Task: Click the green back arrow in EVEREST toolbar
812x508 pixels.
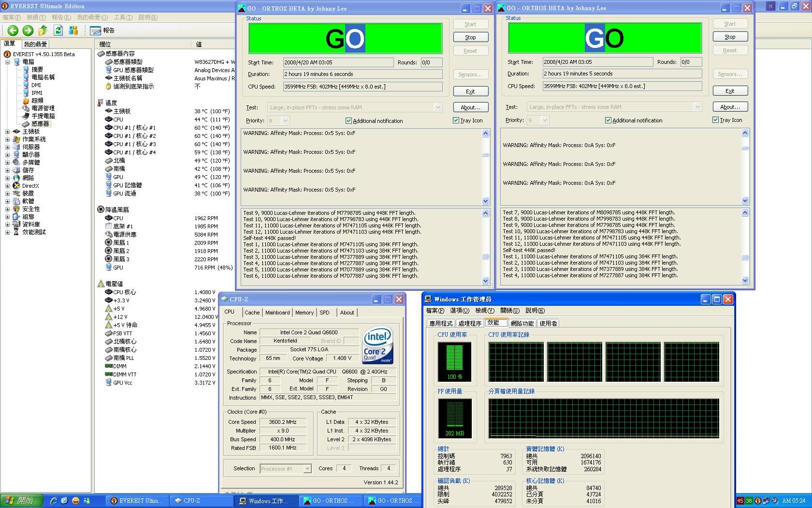Action: [x=13, y=30]
